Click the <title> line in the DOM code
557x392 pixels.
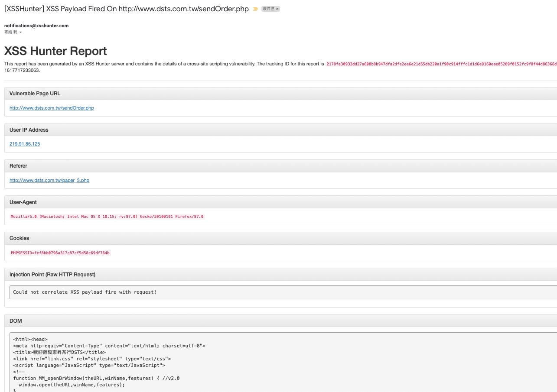59,353
